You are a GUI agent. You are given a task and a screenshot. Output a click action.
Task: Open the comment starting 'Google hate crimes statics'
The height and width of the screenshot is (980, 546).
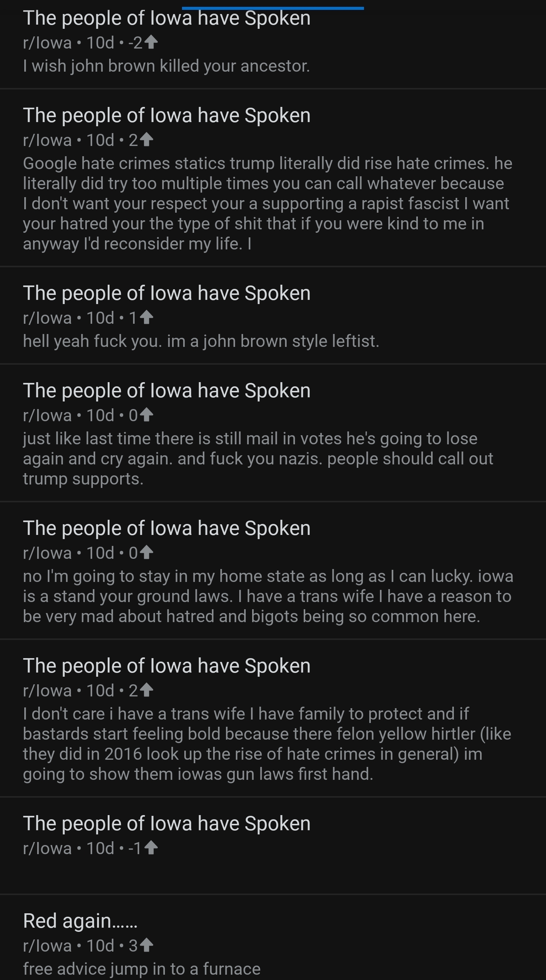click(266, 204)
